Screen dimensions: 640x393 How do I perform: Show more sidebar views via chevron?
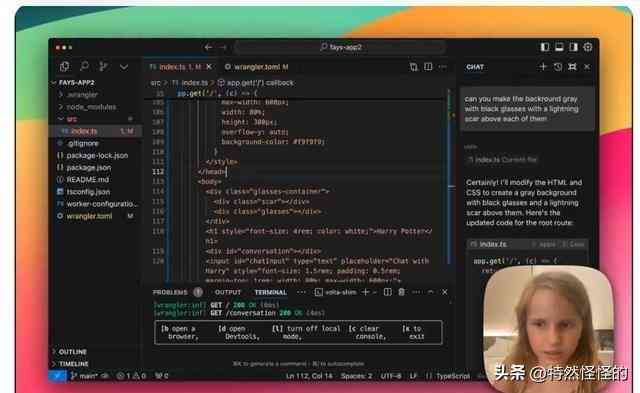(x=124, y=67)
